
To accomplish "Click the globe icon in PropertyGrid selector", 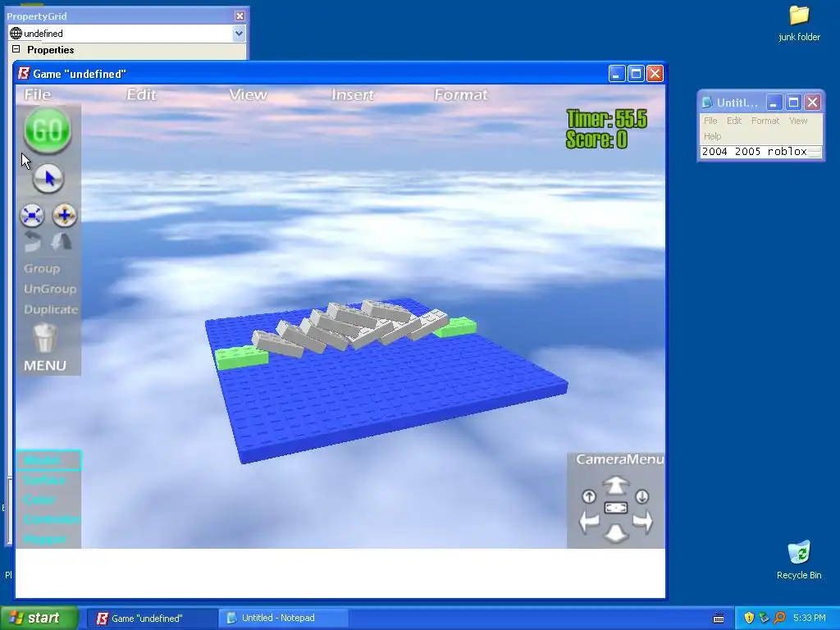I will coord(16,33).
